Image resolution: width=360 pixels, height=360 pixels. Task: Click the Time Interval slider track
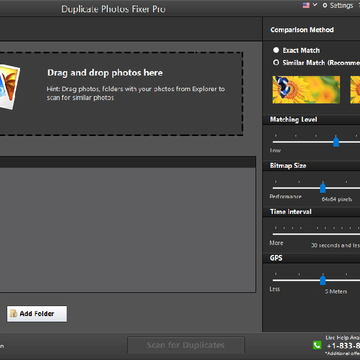[x=316, y=234]
